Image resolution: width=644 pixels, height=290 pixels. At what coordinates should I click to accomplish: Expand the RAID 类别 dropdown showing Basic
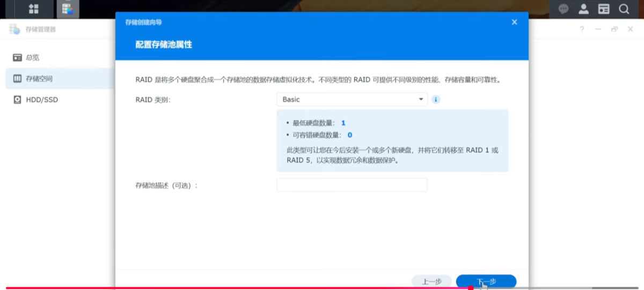coord(352,100)
